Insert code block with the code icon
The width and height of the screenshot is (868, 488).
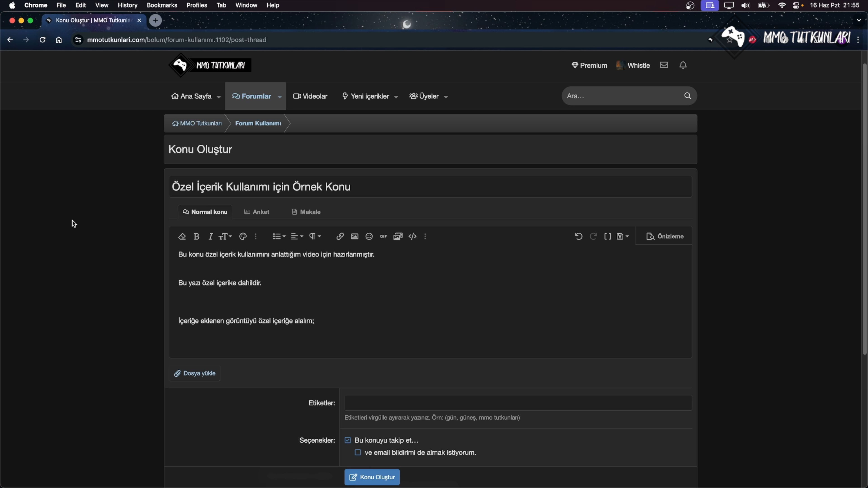tap(413, 236)
